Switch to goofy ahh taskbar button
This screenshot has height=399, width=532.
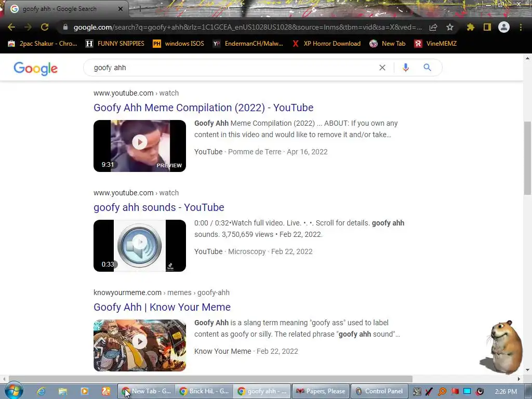[x=262, y=391]
